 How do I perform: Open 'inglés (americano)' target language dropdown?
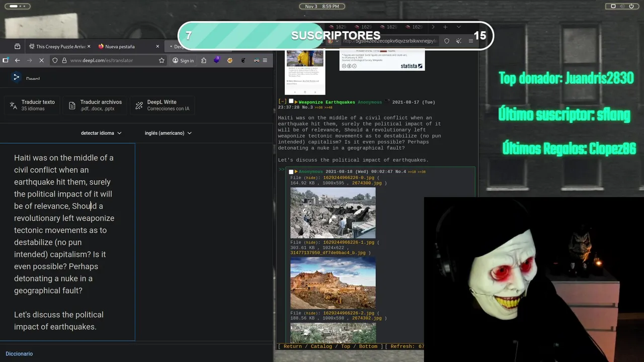click(168, 133)
